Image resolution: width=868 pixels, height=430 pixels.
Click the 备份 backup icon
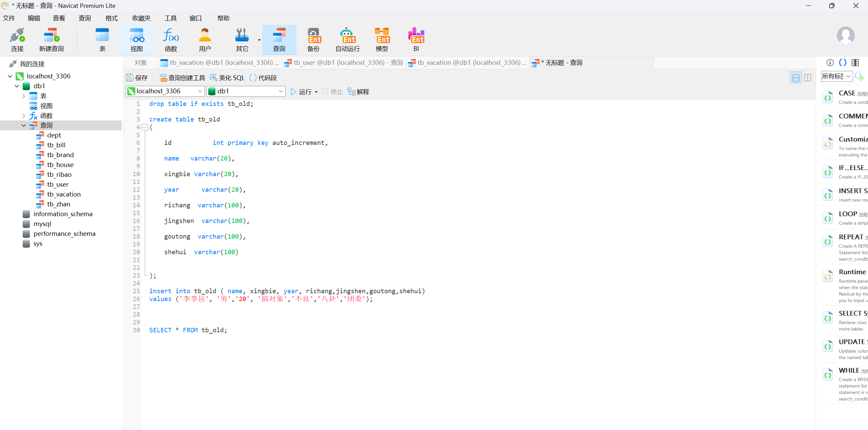(313, 40)
